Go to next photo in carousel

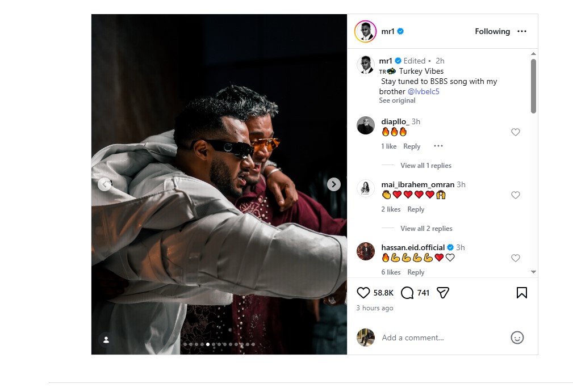[334, 184]
